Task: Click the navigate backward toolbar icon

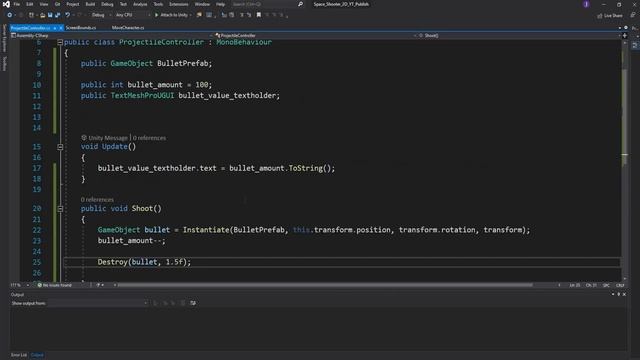Action: 9,15
